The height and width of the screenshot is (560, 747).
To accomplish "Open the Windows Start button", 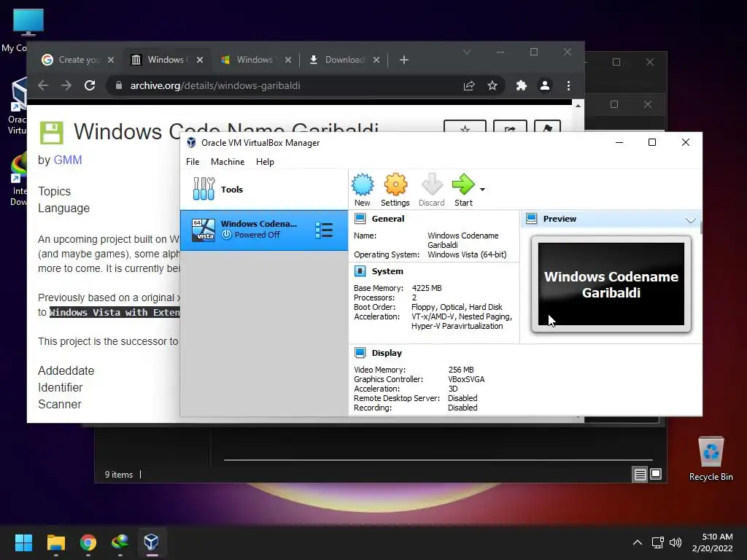I will (23, 542).
